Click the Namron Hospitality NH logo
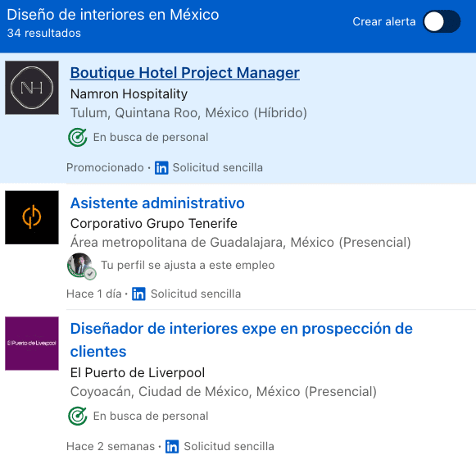Image resolution: width=476 pixels, height=460 pixels. (x=32, y=88)
